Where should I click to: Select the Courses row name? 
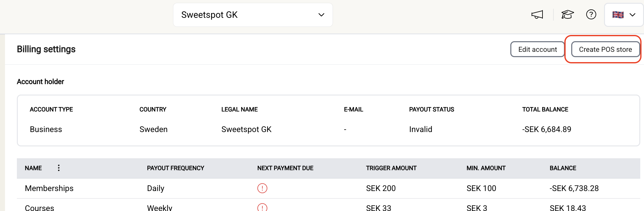click(x=39, y=208)
